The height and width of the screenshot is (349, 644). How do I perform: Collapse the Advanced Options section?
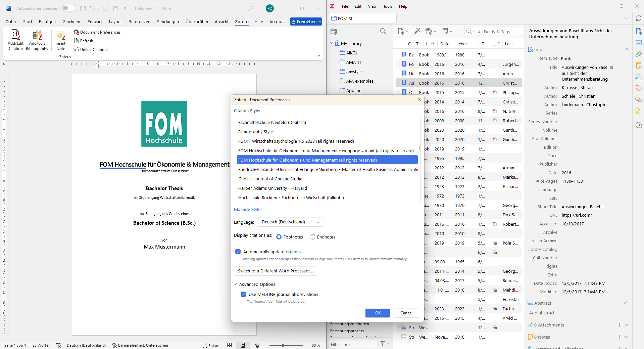236,285
